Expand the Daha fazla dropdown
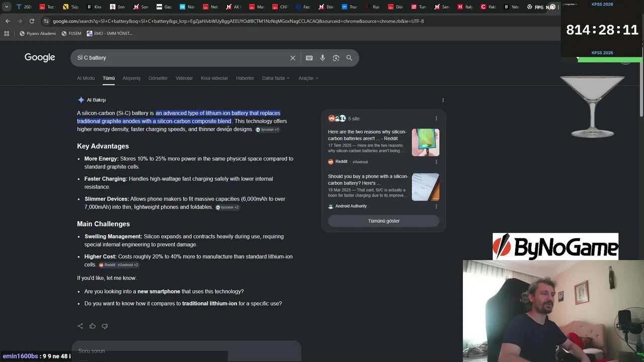Image resolution: width=644 pixels, height=362 pixels. [x=276, y=78]
